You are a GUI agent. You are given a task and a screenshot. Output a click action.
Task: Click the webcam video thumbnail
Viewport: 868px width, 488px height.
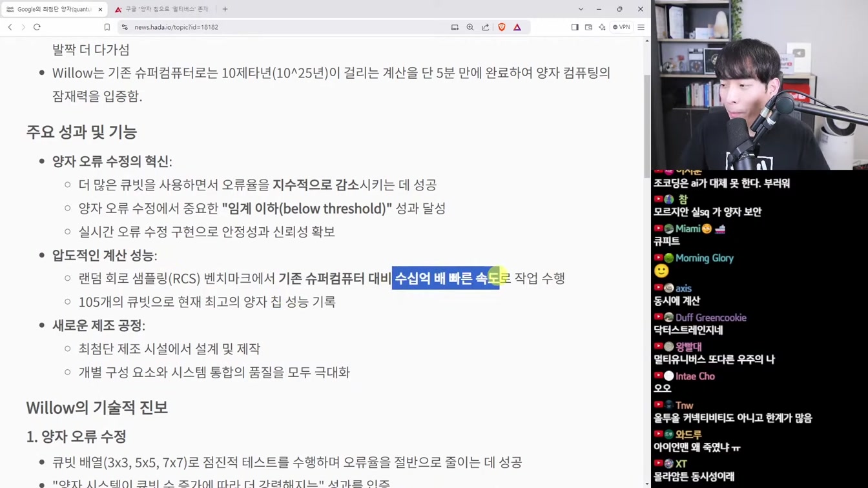[759, 85]
